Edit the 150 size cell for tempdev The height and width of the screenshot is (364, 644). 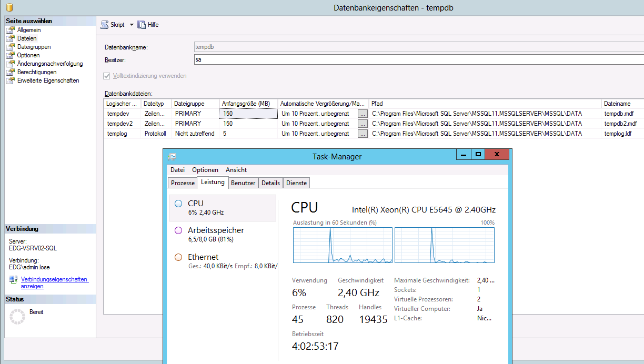click(248, 114)
